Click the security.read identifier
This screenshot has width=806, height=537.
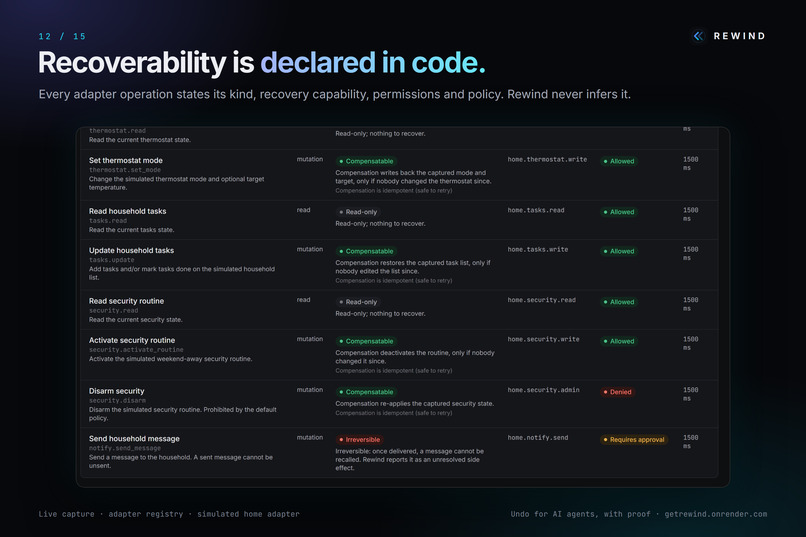[x=114, y=311]
